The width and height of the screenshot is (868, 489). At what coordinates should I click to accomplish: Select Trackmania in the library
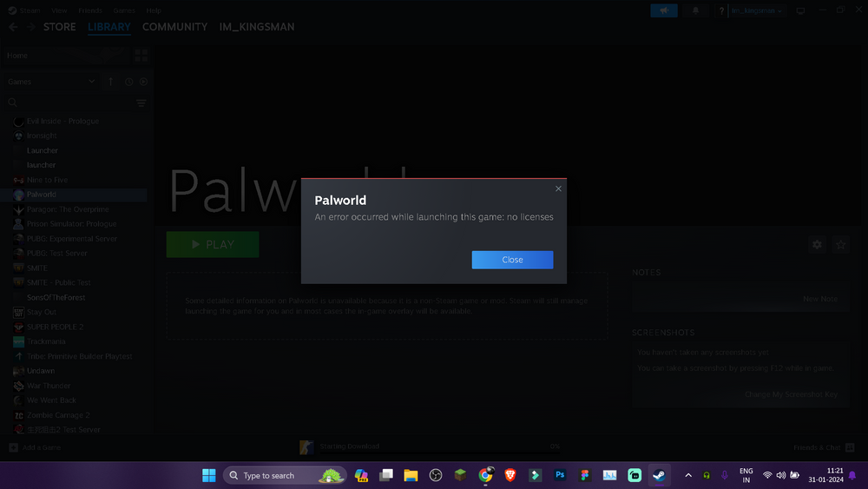[46, 341]
